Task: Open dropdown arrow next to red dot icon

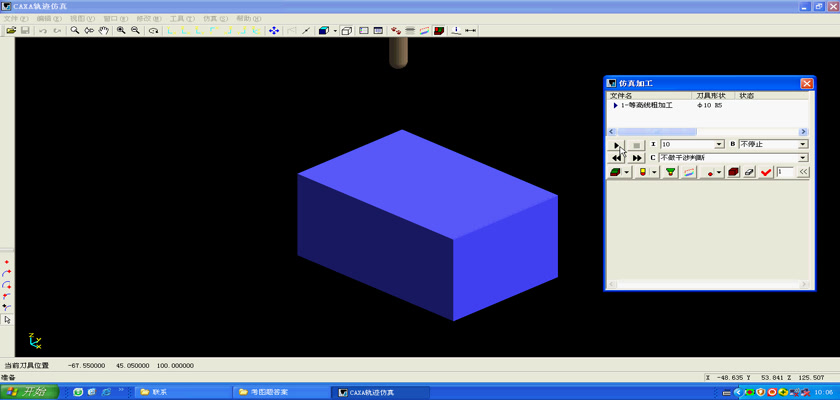Action: 719,172
